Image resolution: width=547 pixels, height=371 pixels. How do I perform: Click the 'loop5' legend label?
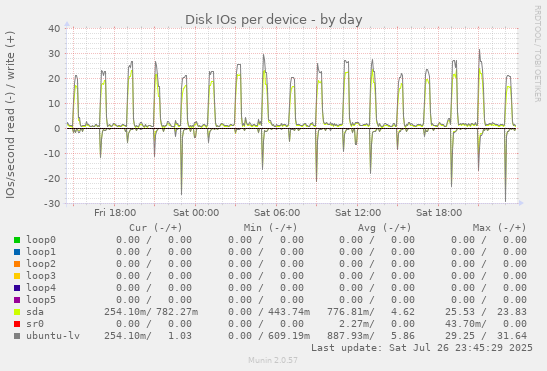(x=41, y=299)
